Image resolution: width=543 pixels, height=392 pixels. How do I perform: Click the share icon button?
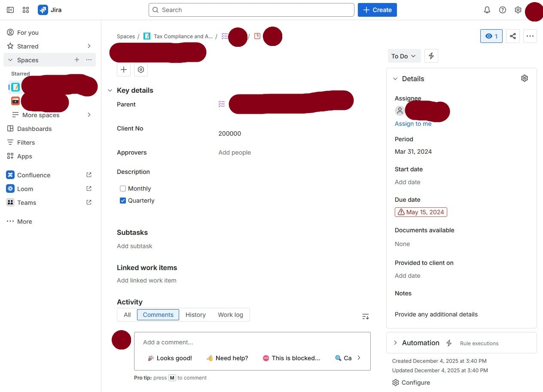pyautogui.click(x=513, y=36)
